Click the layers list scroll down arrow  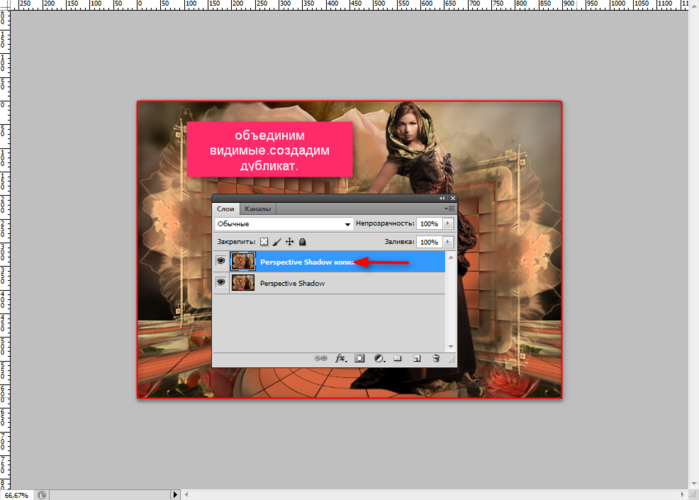(451, 346)
